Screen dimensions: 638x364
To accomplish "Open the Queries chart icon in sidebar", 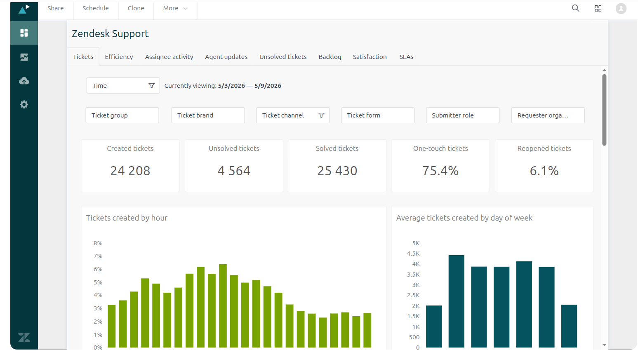I will pos(24,57).
